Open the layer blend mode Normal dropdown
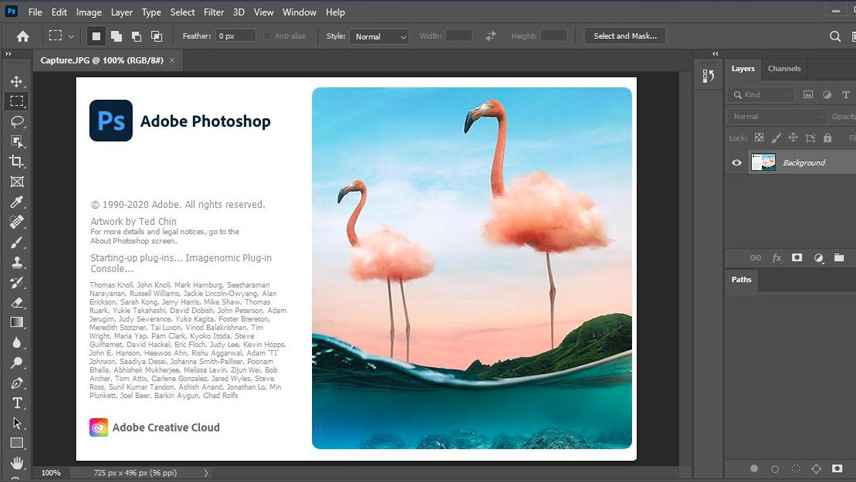The height and width of the screenshot is (482, 856). (776, 116)
